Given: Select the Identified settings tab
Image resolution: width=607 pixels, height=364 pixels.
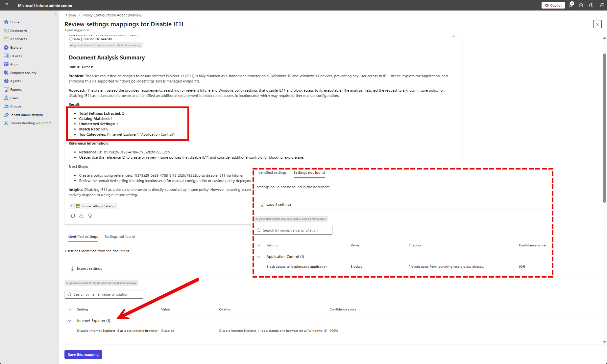Looking at the screenshot, I should point(83,237).
